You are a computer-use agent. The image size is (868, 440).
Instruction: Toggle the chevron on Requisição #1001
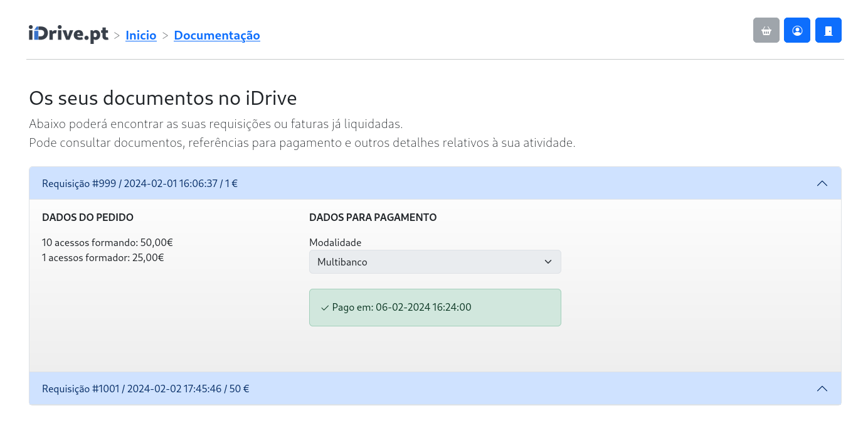pos(822,389)
